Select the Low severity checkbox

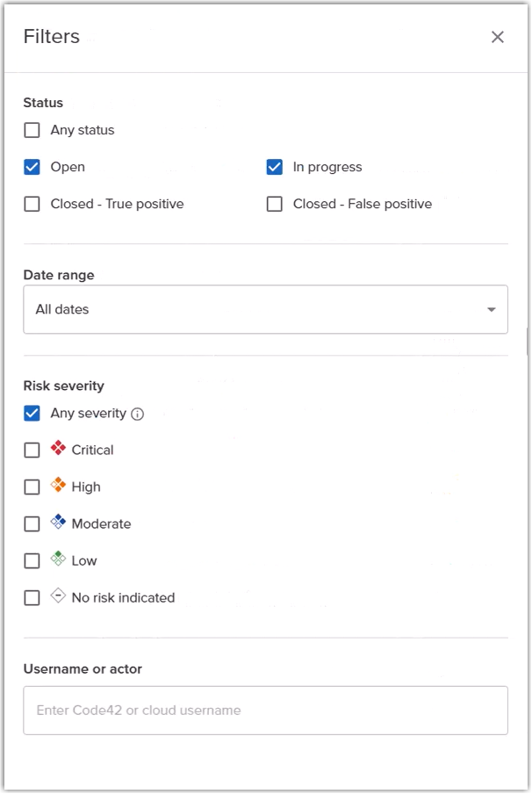pyautogui.click(x=32, y=560)
